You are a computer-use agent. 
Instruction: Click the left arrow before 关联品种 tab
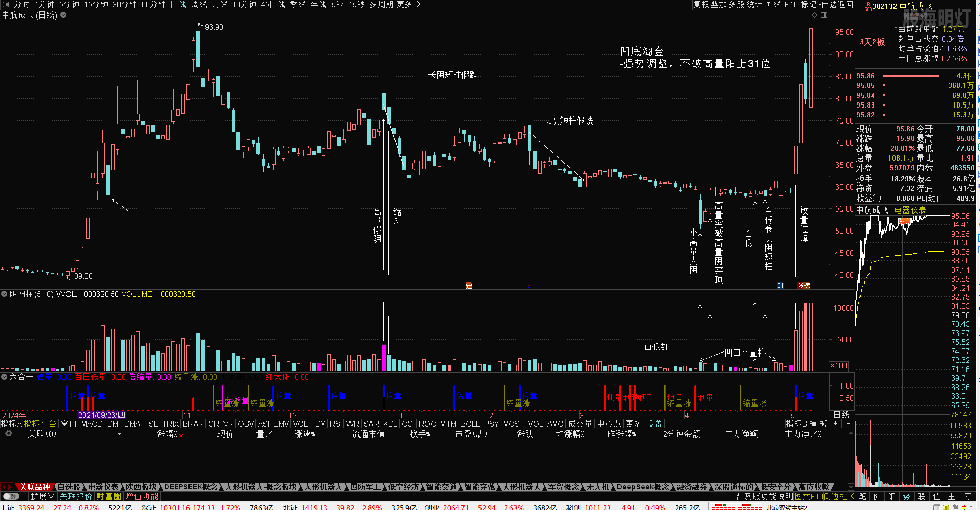(3, 487)
